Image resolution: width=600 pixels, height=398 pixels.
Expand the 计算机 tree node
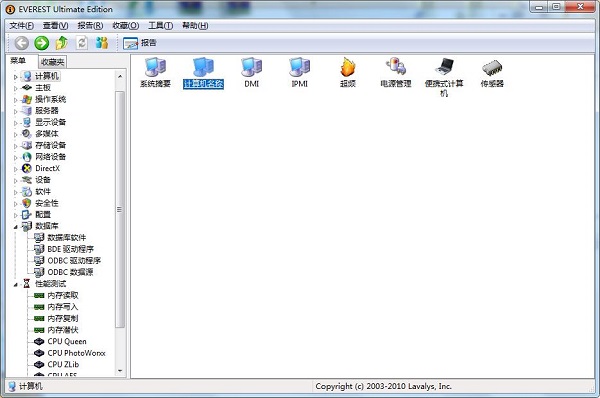point(16,77)
